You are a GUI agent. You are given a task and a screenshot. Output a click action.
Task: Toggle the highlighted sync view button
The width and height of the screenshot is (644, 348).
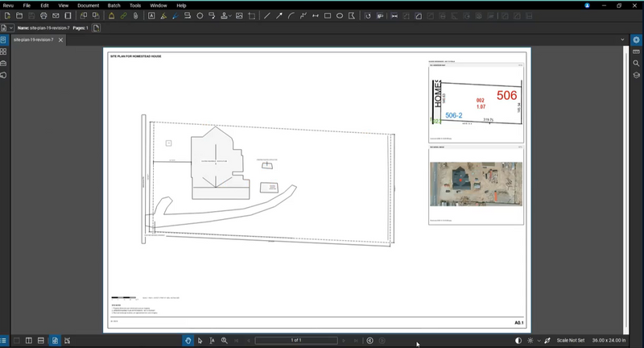pos(55,341)
